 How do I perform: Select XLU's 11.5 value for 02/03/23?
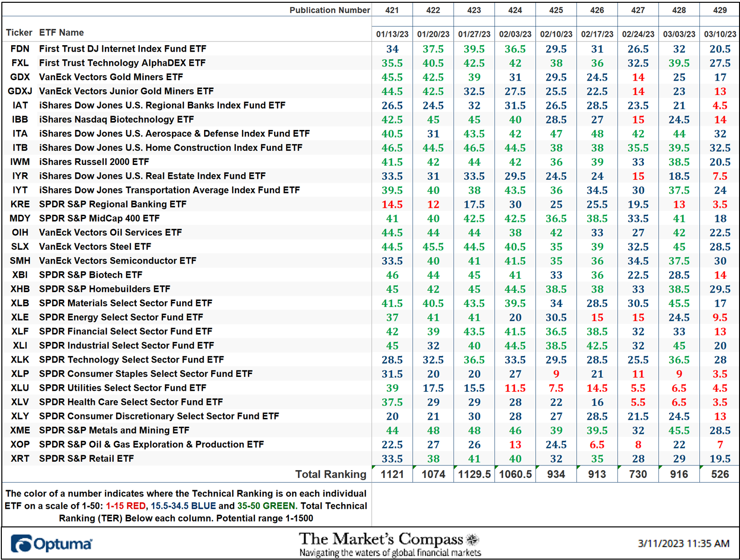(515, 388)
